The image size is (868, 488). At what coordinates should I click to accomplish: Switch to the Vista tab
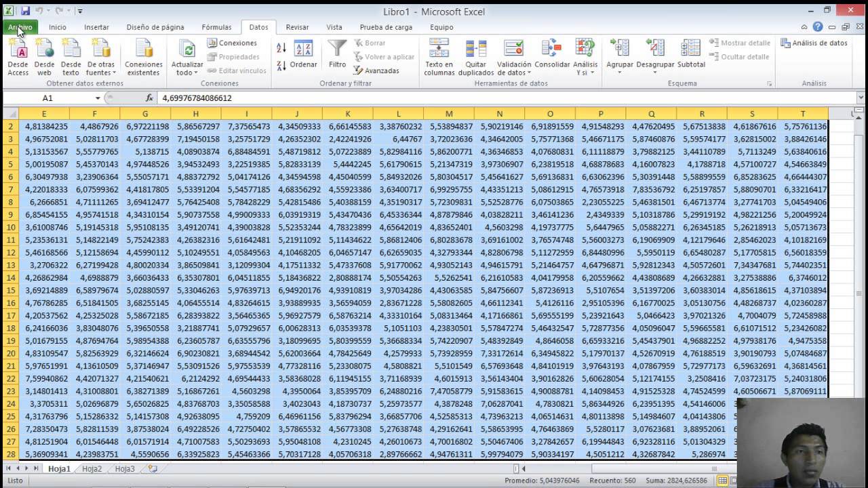(x=334, y=27)
